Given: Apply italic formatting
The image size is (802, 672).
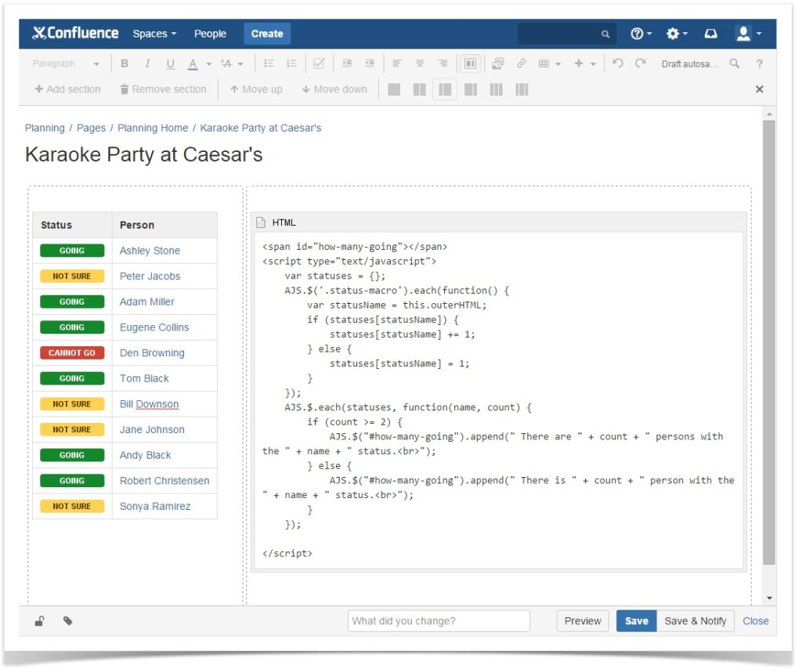Looking at the screenshot, I should pyautogui.click(x=147, y=63).
